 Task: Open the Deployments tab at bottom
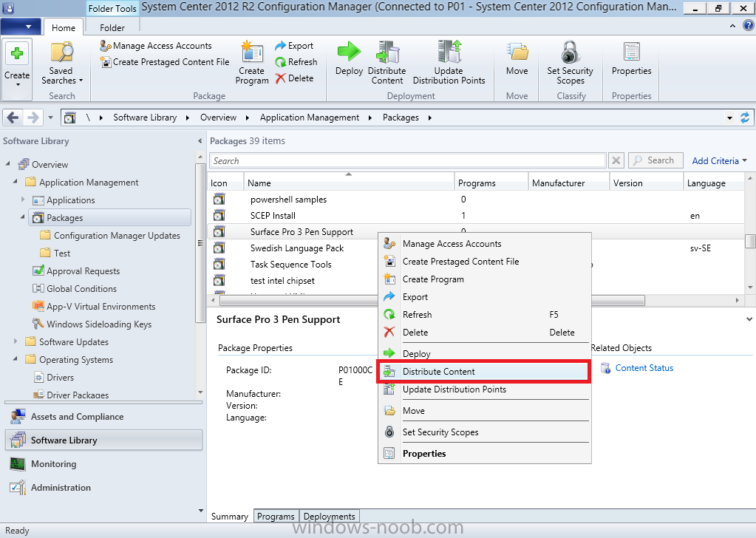[330, 517]
